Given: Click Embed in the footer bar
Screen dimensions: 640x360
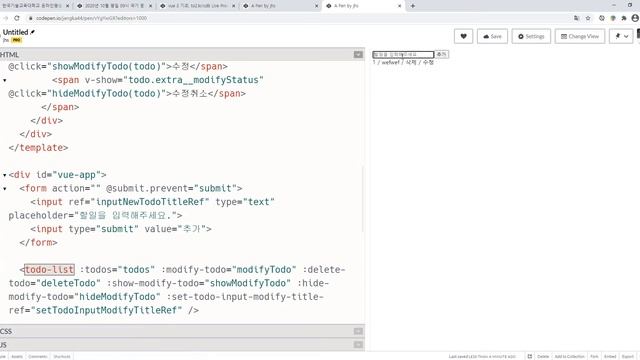Looking at the screenshot, I should [610, 356].
